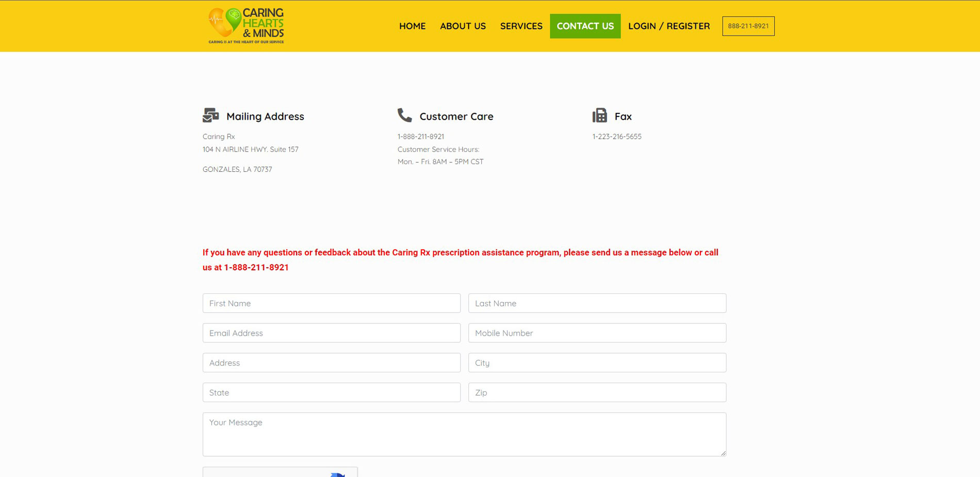Select the Email Address input
Image resolution: width=980 pixels, height=477 pixels.
pyautogui.click(x=331, y=333)
